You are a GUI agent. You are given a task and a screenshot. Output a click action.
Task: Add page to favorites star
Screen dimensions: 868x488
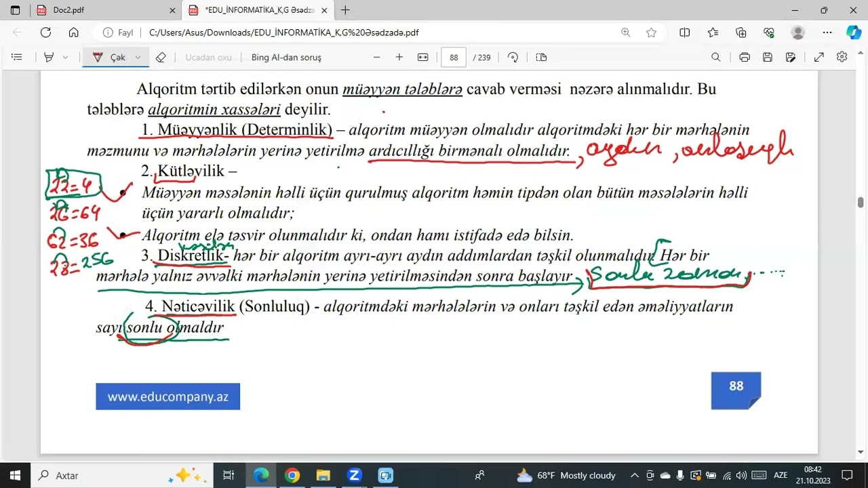coord(651,33)
